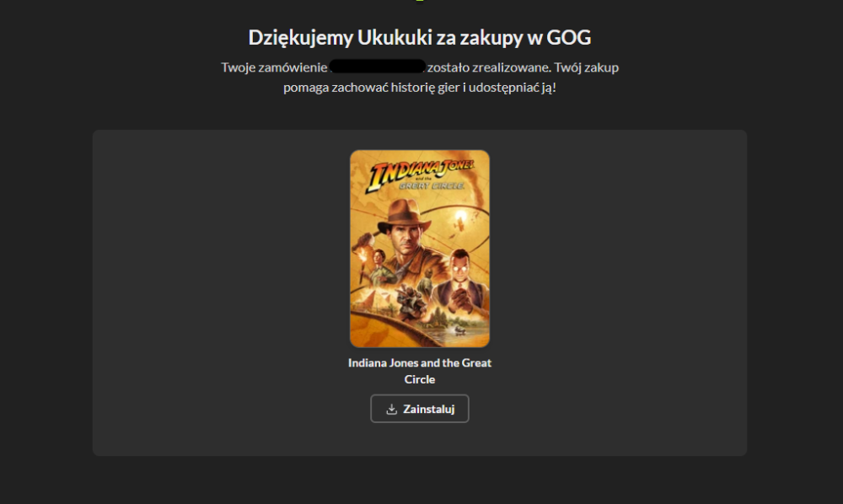This screenshot has width=843, height=504.
Task: Click the Twoje zamówienie text
Action: click(x=274, y=67)
